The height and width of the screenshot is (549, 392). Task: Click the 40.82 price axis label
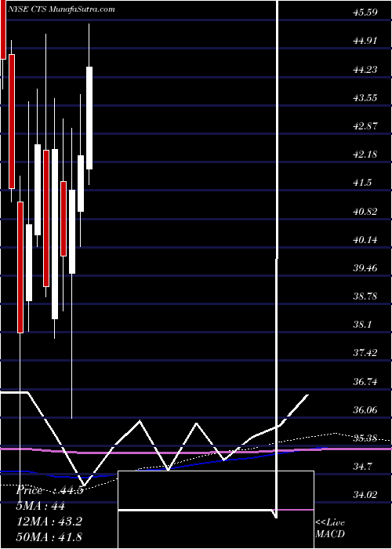pos(365,211)
